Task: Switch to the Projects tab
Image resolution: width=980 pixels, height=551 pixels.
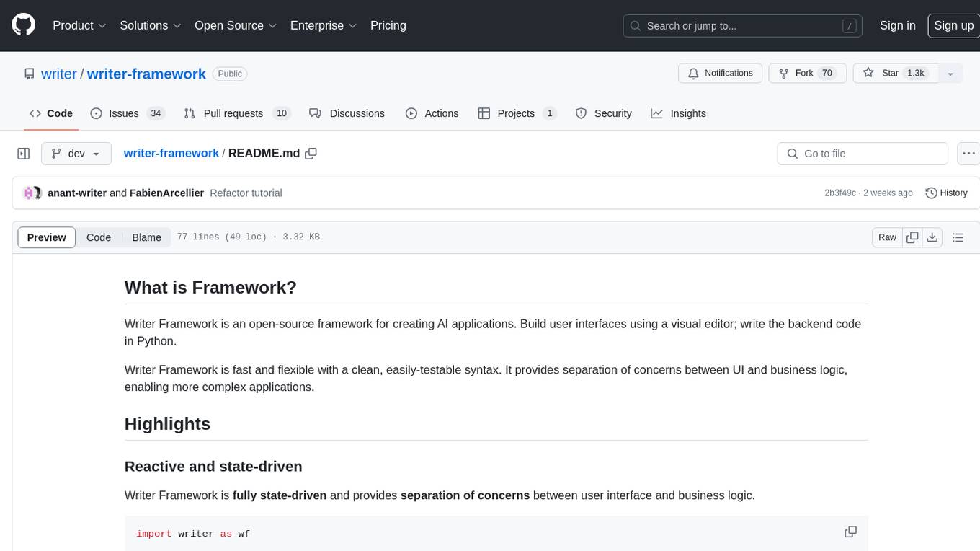Action: click(x=517, y=113)
